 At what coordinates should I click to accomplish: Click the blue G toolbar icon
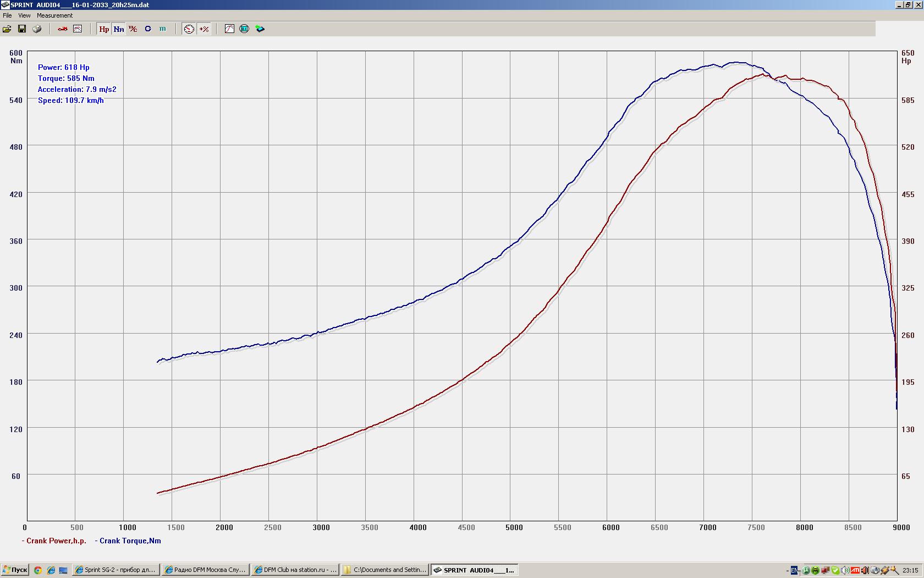pos(148,29)
